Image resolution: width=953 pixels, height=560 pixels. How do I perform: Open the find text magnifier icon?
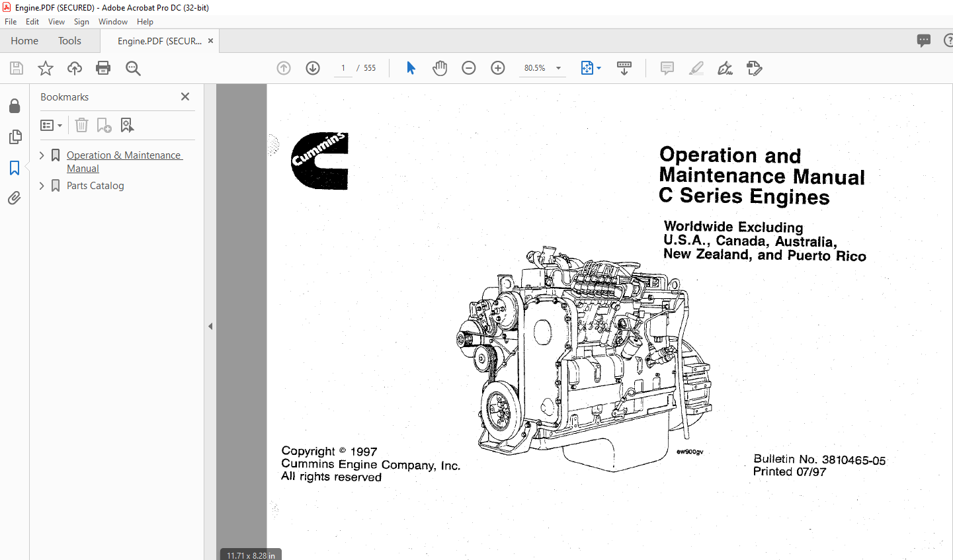[133, 68]
